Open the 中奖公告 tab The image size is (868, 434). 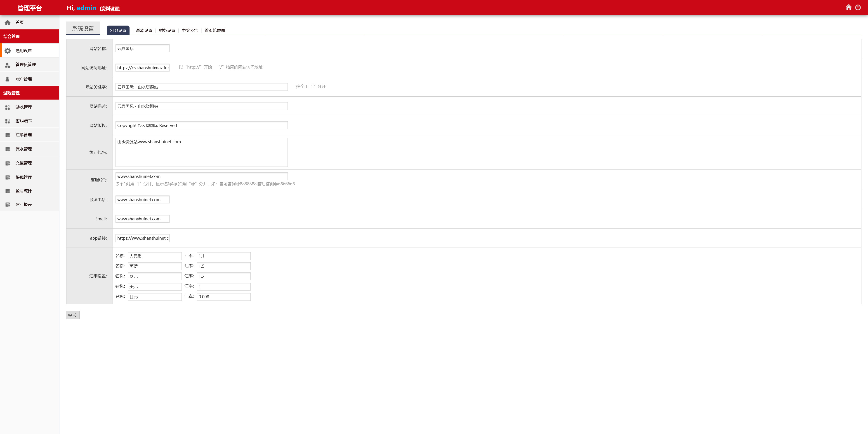click(x=190, y=30)
